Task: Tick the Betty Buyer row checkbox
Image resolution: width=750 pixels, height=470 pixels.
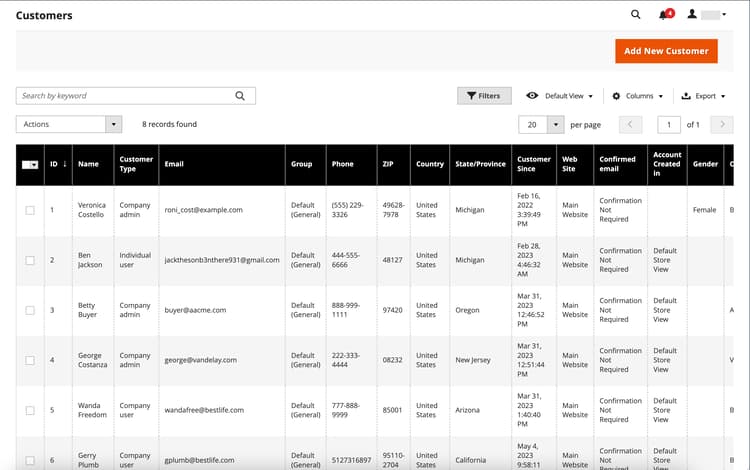Action: click(30, 310)
